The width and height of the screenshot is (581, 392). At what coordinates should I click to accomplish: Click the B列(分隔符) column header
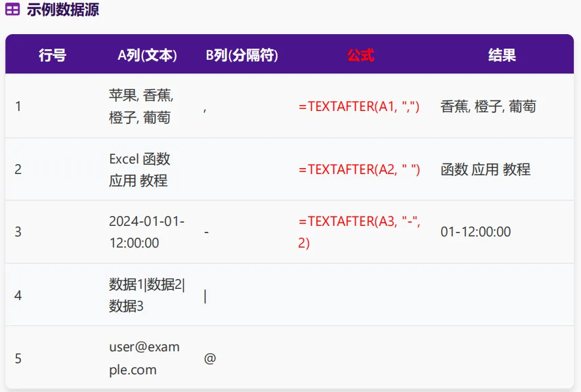(x=242, y=55)
